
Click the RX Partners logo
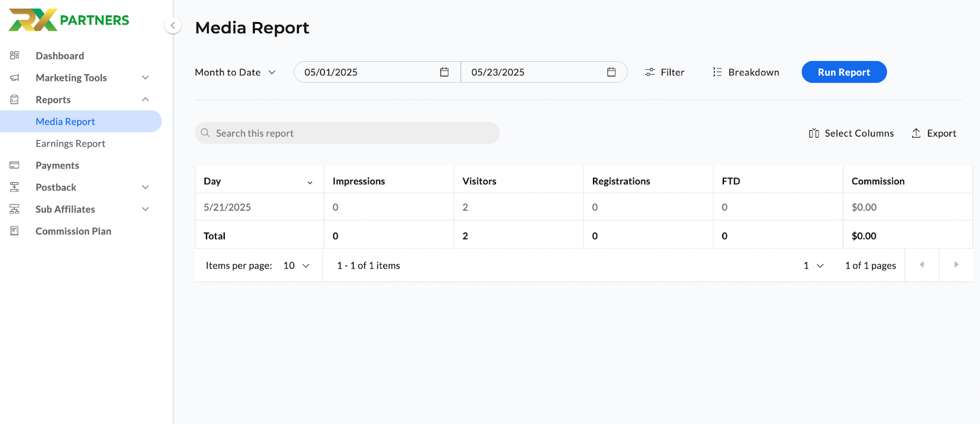tap(69, 20)
